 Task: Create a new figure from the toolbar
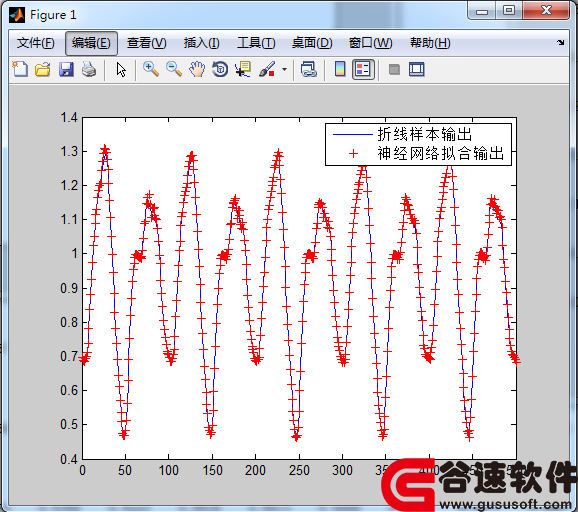[20, 69]
